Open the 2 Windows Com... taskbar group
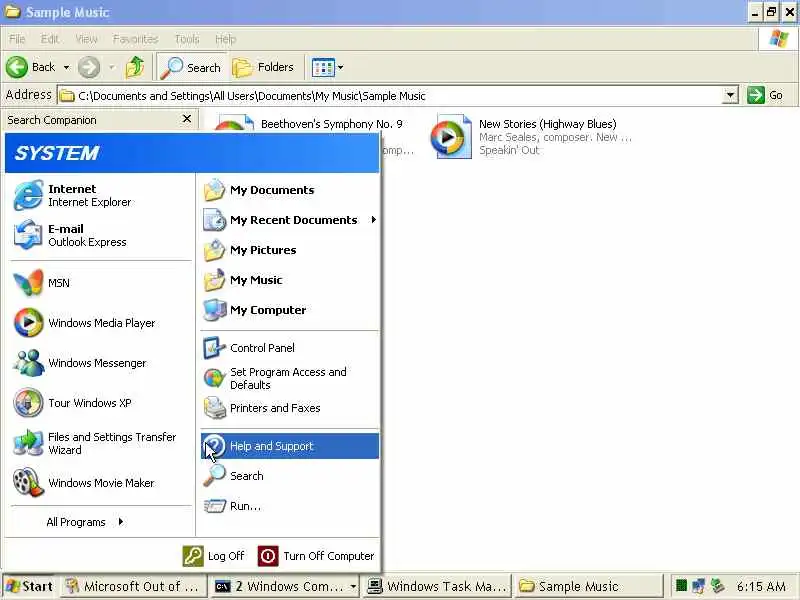 pos(285,586)
